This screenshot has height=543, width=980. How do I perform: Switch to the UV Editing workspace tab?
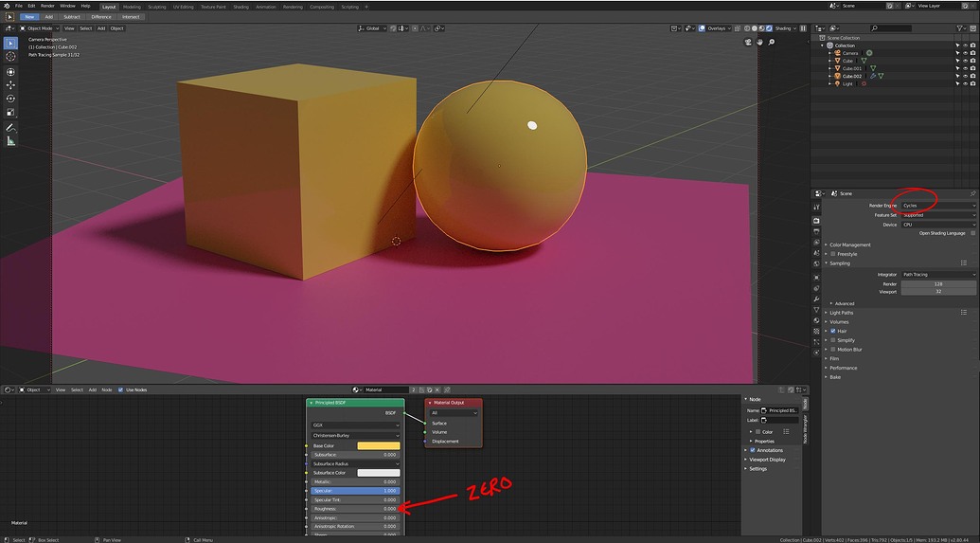coord(183,7)
